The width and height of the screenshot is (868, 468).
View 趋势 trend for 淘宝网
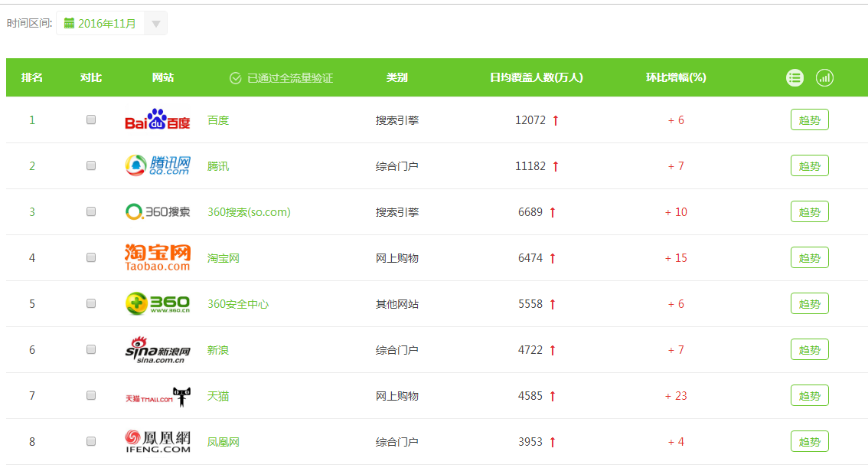(809, 258)
